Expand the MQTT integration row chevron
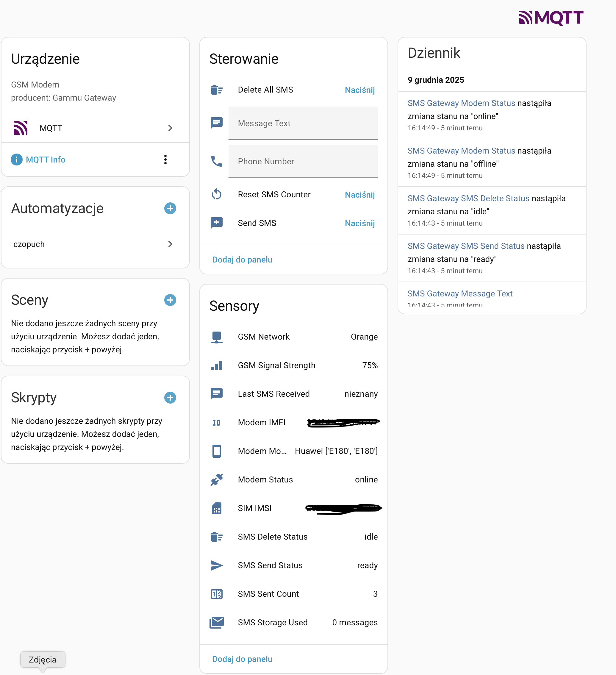 pos(170,128)
